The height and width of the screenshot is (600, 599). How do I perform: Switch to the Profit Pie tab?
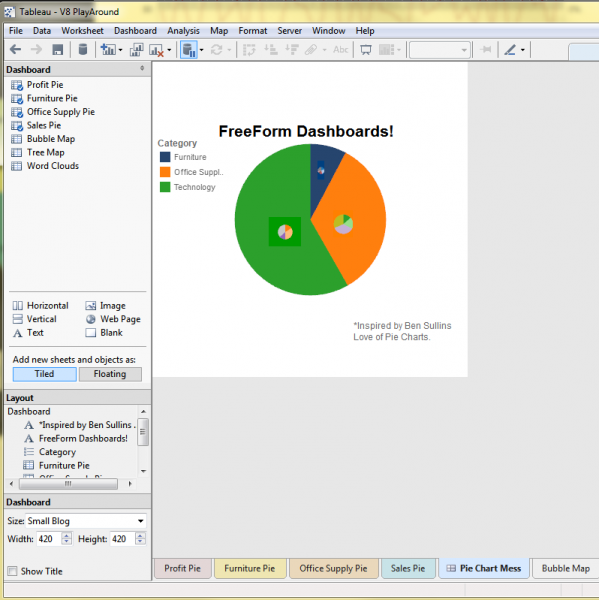(183, 568)
